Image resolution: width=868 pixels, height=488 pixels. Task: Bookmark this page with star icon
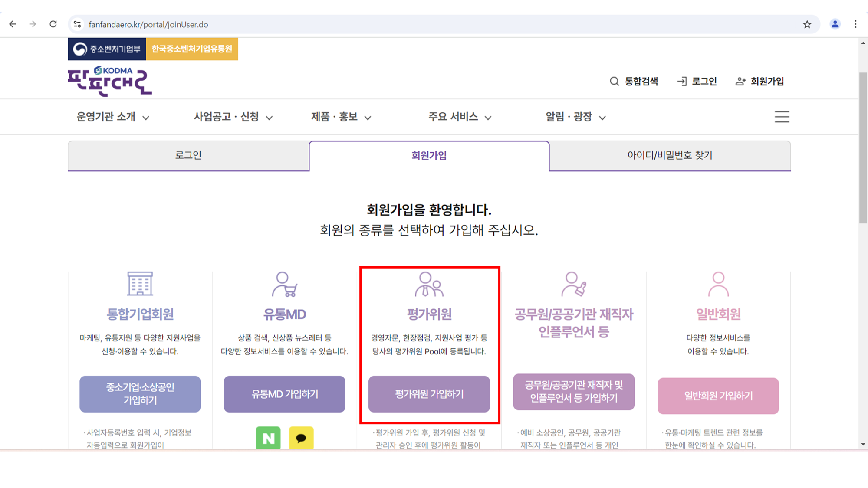pyautogui.click(x=807, y=24)
